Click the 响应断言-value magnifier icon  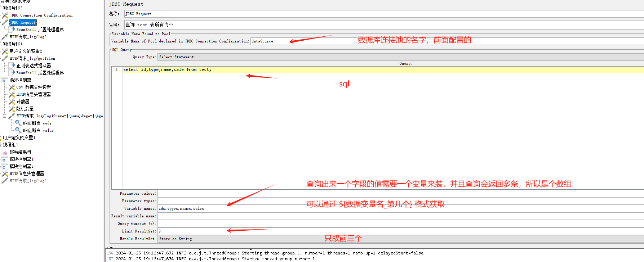(x=18, y=130)
